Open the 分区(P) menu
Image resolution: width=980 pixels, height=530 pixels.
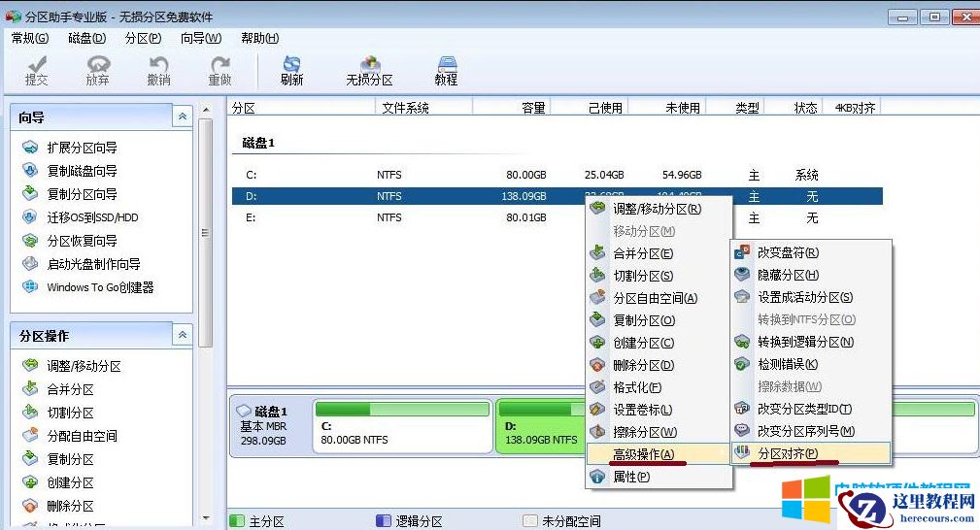143,38
